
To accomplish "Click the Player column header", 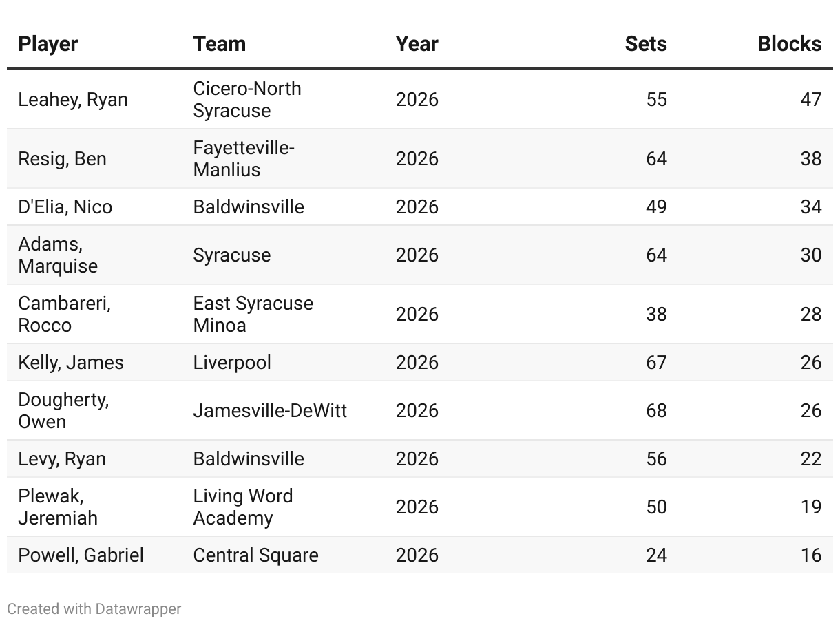I will pyautogui.click(x=48, y=44).
